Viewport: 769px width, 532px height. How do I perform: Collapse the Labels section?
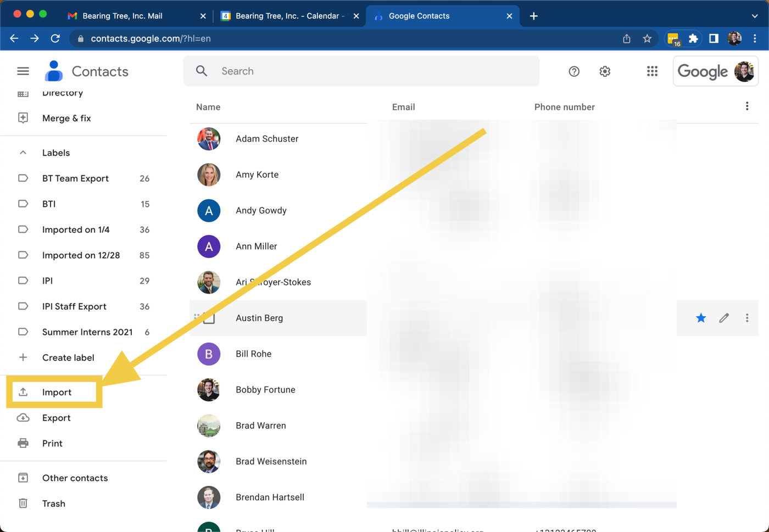[x=23, y=153]
